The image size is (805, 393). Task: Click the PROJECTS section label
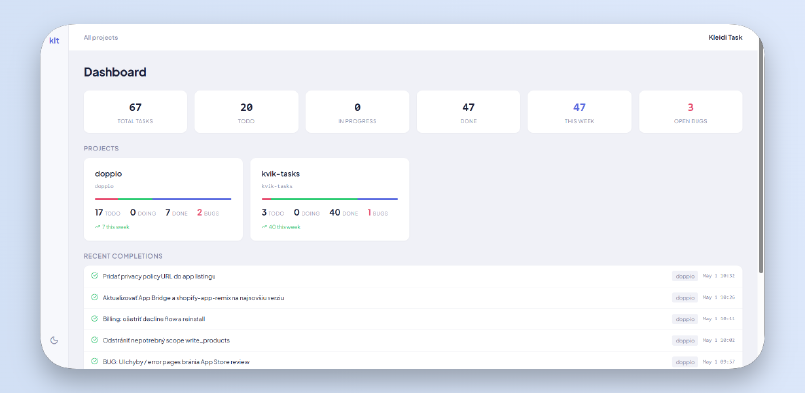click(101, 148)
